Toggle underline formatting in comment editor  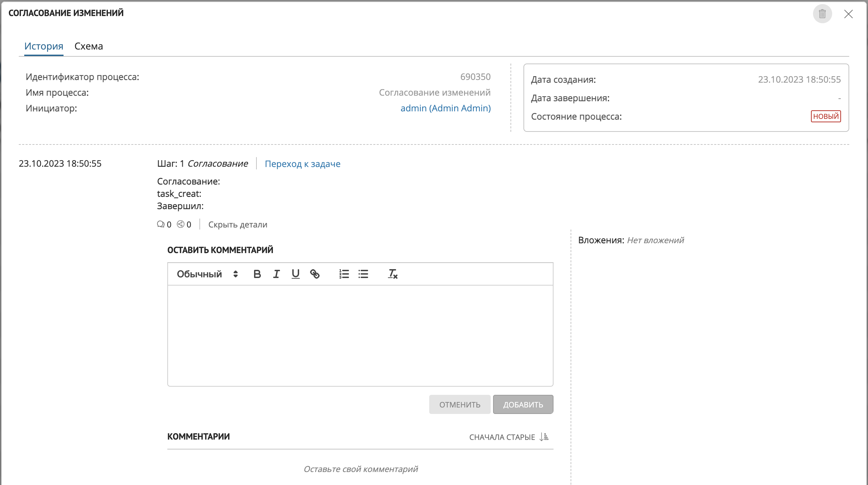(295, 274)
